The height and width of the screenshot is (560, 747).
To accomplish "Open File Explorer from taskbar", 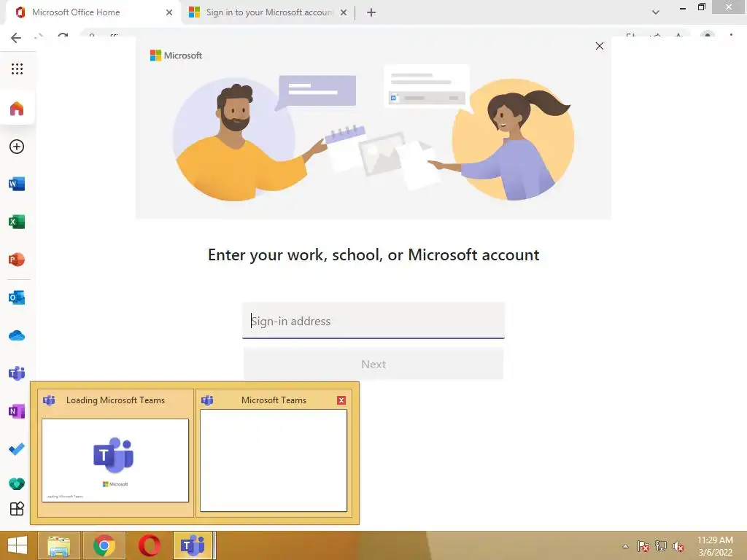I will (x=59, y=545).
